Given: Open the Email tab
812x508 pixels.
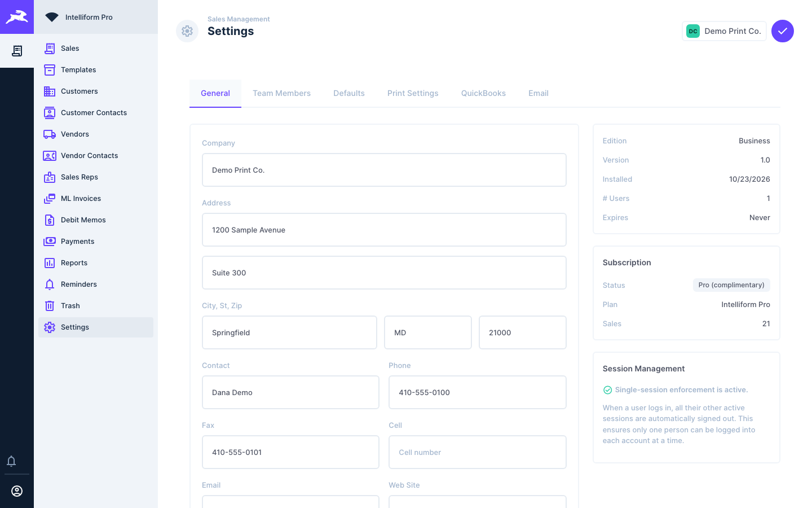Looking at the screenshot, I should point(539,93).
